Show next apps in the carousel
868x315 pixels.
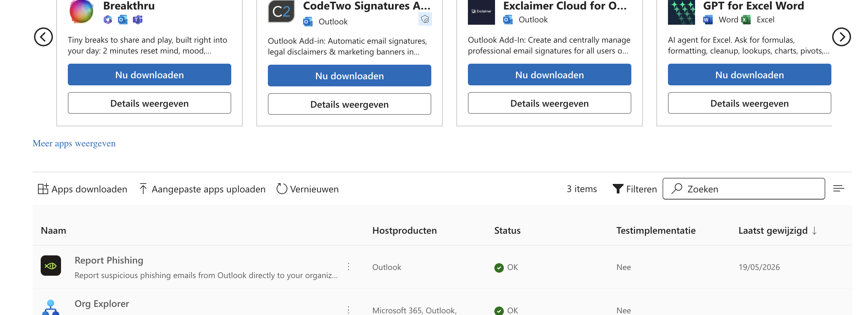pos(842,37)
